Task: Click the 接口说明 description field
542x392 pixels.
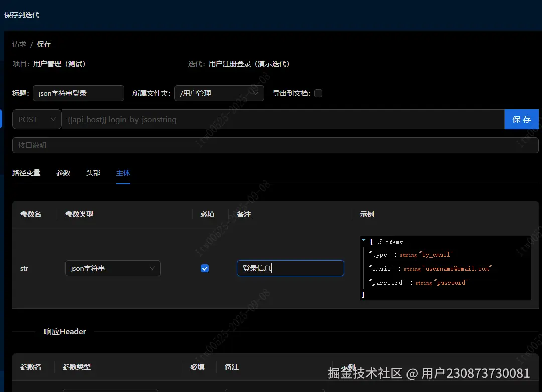Action: 275,145
